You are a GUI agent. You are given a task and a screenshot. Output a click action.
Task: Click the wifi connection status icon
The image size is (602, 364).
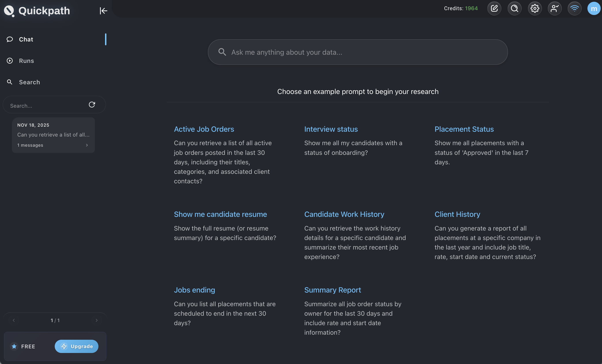tap(574, 9)
